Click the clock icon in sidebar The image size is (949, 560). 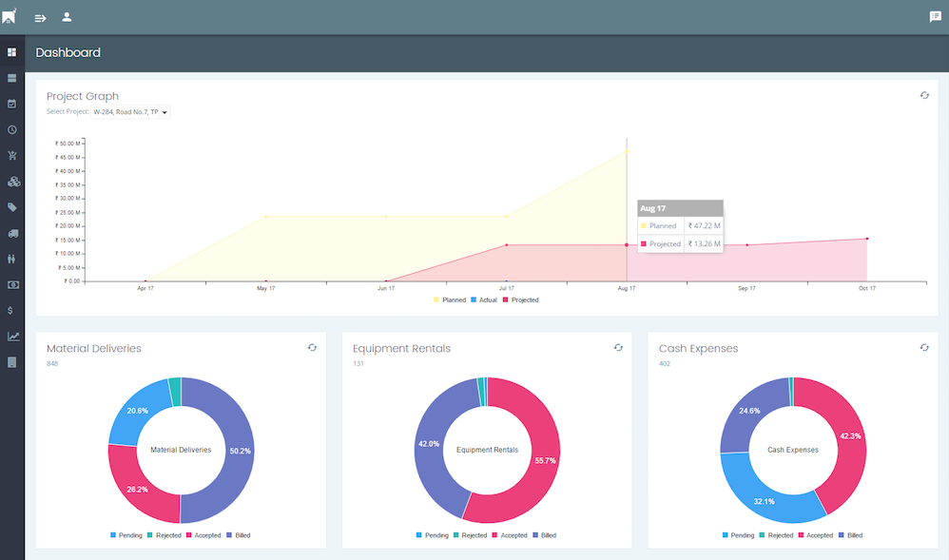tap(12, 129)
